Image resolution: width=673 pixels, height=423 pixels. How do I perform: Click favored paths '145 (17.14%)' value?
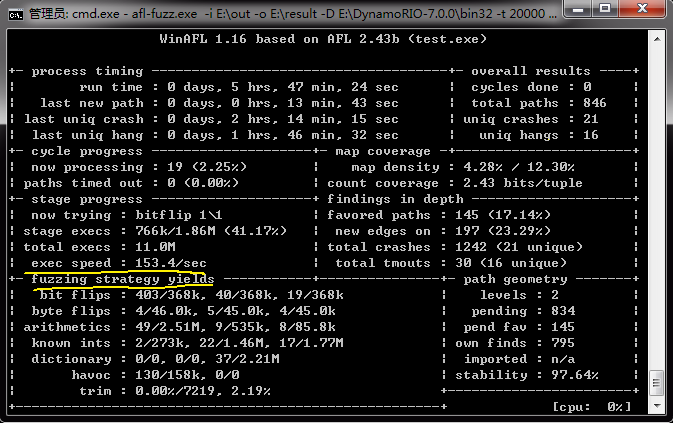(503, 215)
